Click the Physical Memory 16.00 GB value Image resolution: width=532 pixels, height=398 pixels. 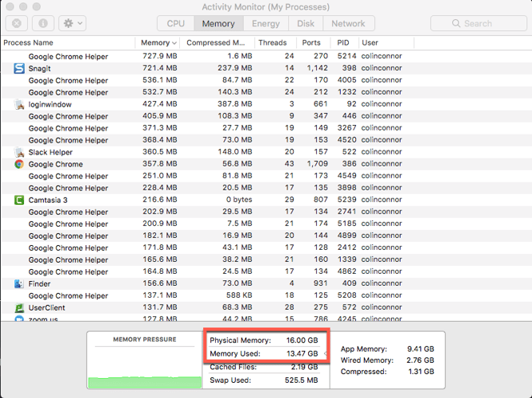(x=302, y=340)
